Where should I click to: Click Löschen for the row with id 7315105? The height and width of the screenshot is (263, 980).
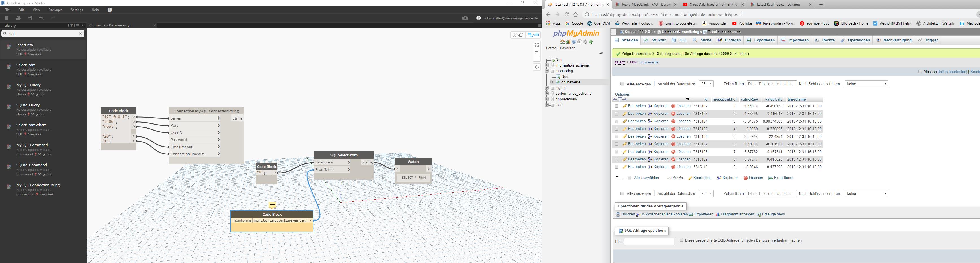681,129
